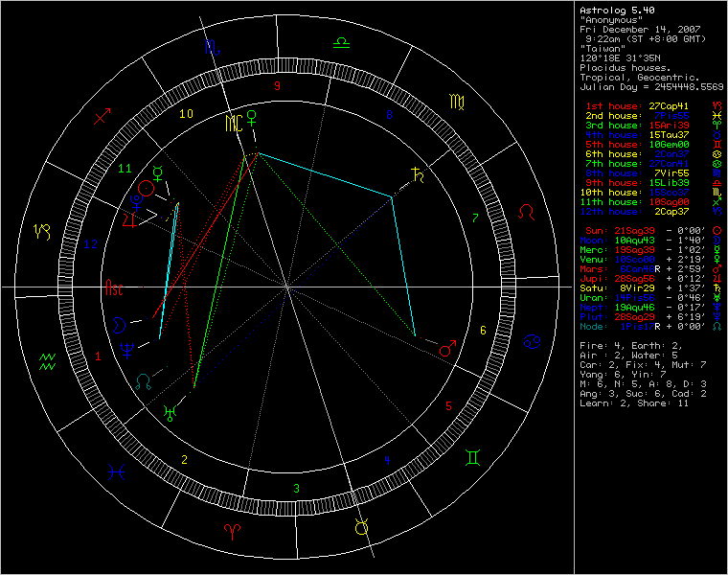
Task: Click the red Sun glyph in sidebar list
Action: coord(717,231)
